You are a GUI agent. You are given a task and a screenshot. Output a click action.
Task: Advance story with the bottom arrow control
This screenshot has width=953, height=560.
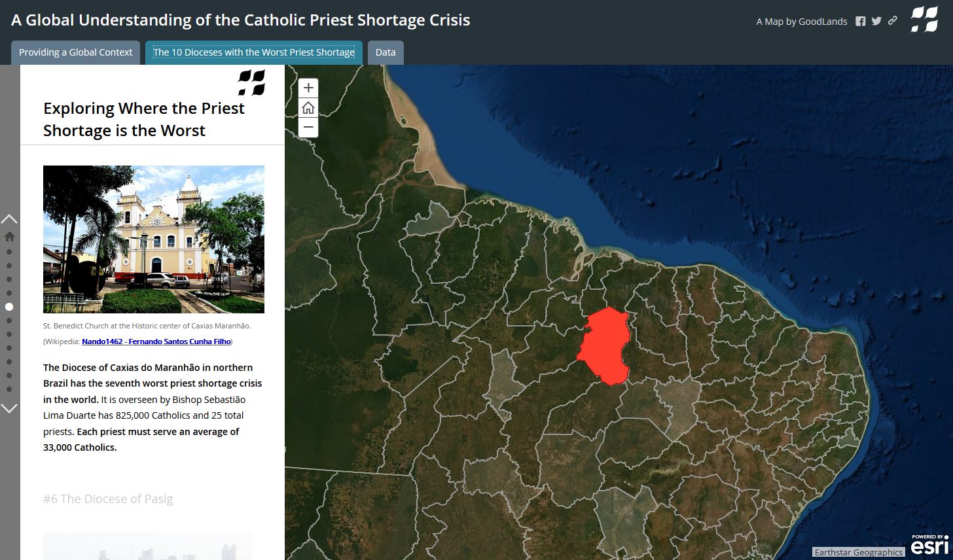pos(9,408)
